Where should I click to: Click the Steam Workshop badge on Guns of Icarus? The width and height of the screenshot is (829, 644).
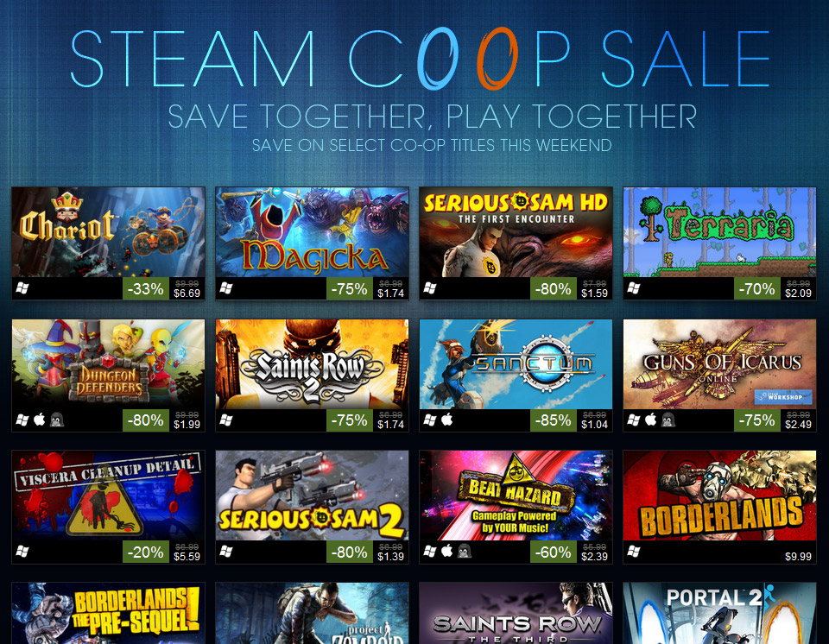coord(783,396)
